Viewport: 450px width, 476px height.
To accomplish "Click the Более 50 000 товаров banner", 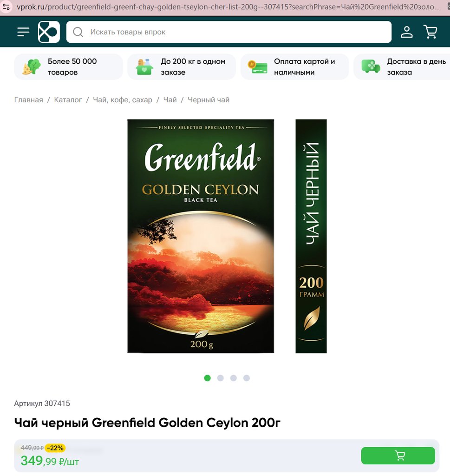I will 69,67.
